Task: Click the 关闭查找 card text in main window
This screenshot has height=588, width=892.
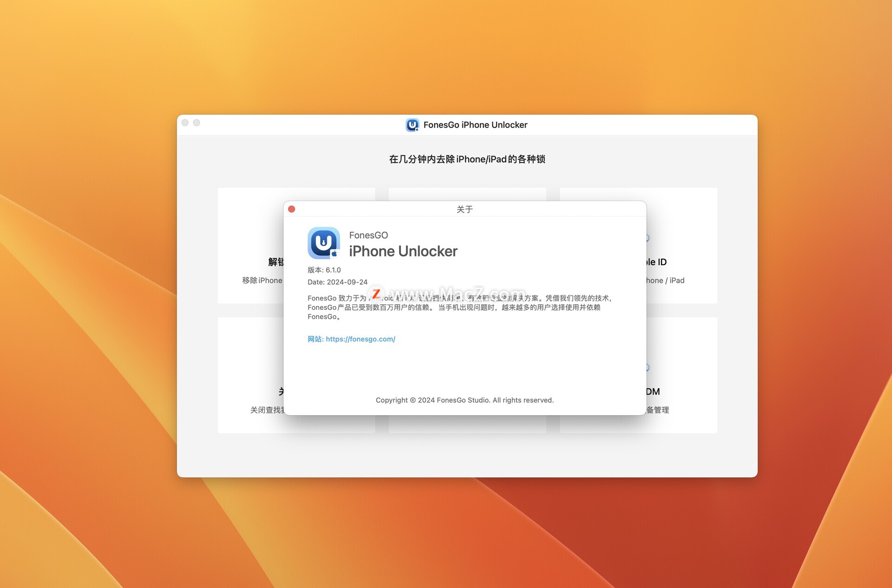Action: click(267, 410)
